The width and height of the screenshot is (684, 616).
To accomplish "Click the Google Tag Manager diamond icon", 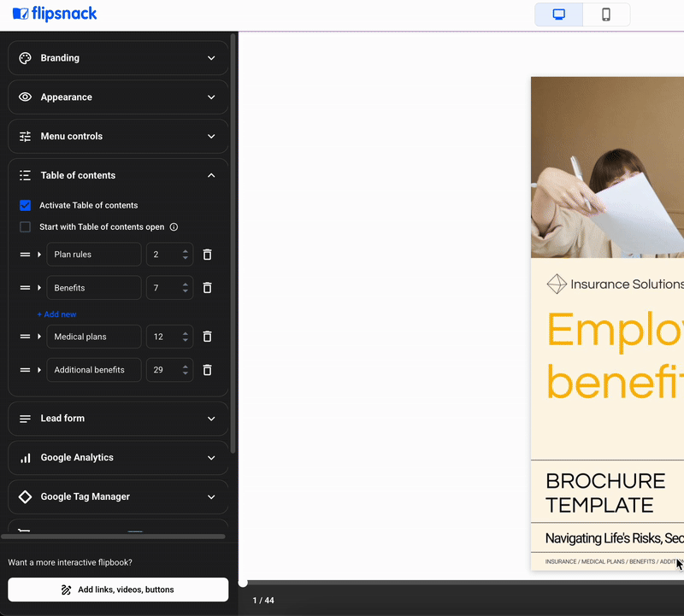I will pos(26,496).
